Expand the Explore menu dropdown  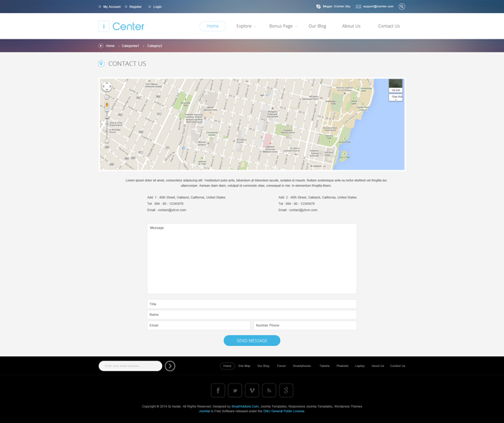point(246,26)
